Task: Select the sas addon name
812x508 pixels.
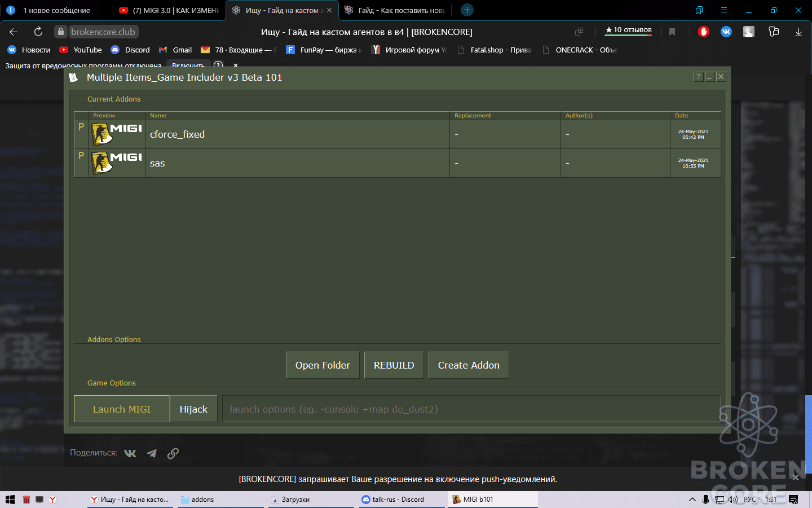Action: 157,164
